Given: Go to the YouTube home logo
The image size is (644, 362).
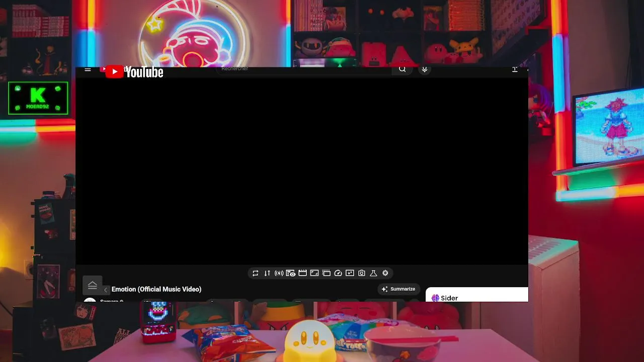Looking at the screenshot, I should (x=134, y=72).
